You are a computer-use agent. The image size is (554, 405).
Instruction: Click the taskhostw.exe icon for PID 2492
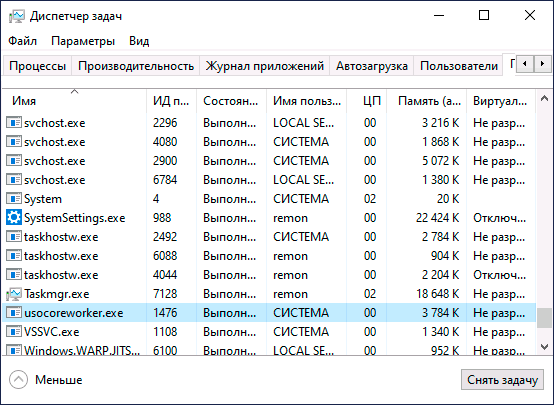coord(14,237)
